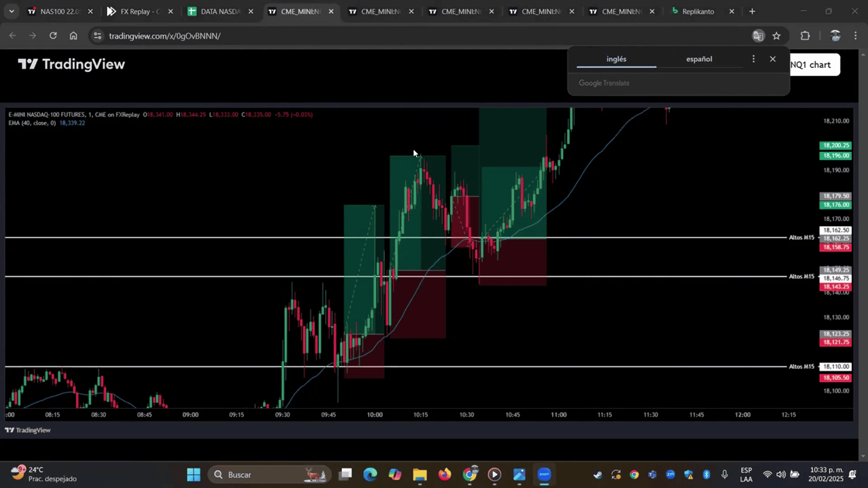868x488 pixels.
Task: Open the Google Translate icon in the address bar
Action: coord(758,36)
